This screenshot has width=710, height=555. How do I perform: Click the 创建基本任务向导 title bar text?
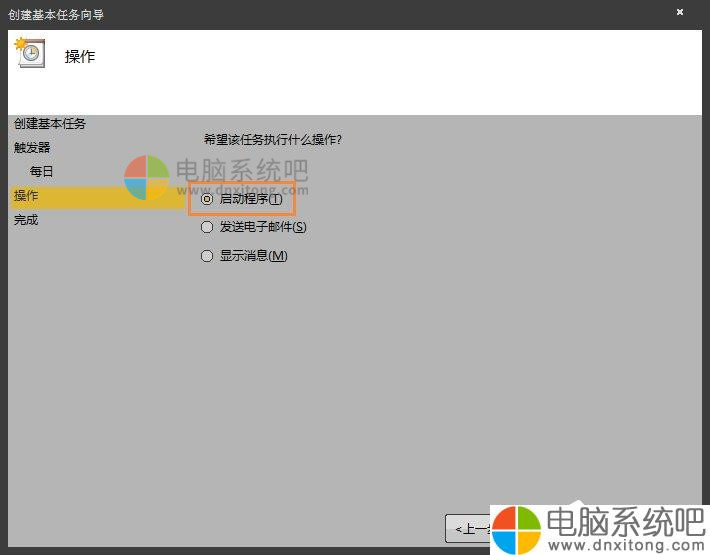pos(55,14)
